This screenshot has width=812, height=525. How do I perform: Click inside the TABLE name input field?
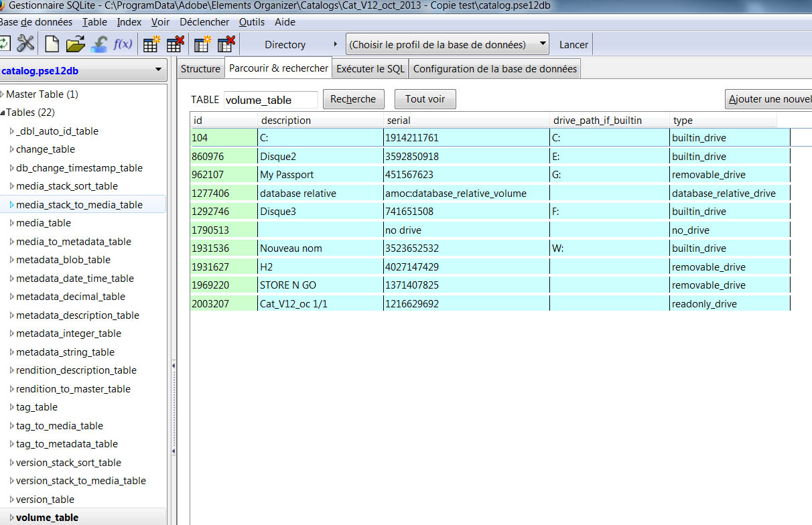[x=271, y=99]
